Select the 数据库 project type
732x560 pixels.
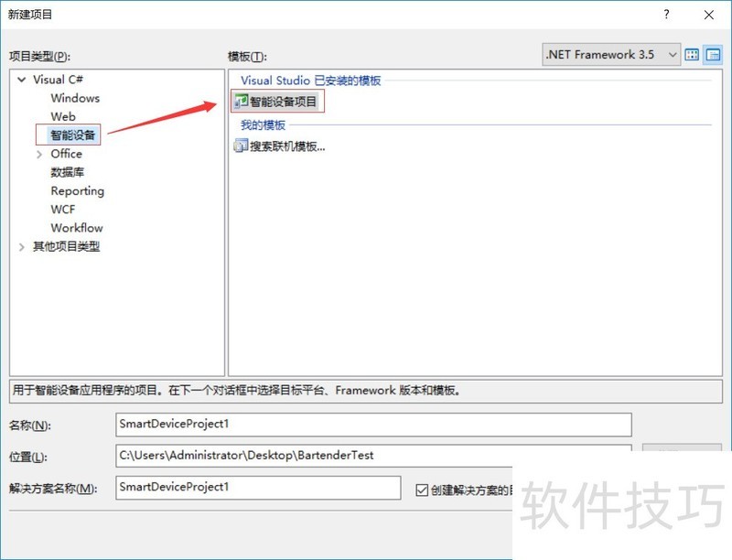coord(69,172)
